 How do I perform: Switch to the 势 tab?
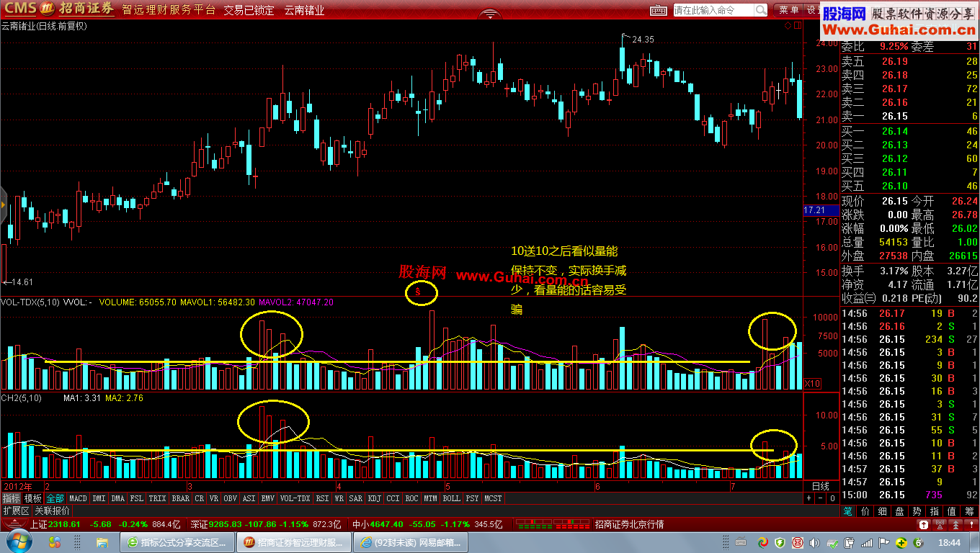tap(917, 511)
